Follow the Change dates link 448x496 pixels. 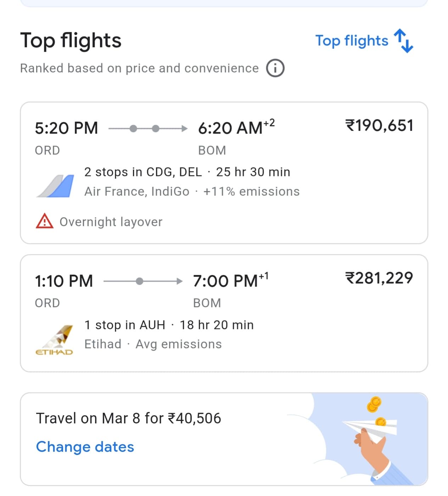[x=85, y=447]
